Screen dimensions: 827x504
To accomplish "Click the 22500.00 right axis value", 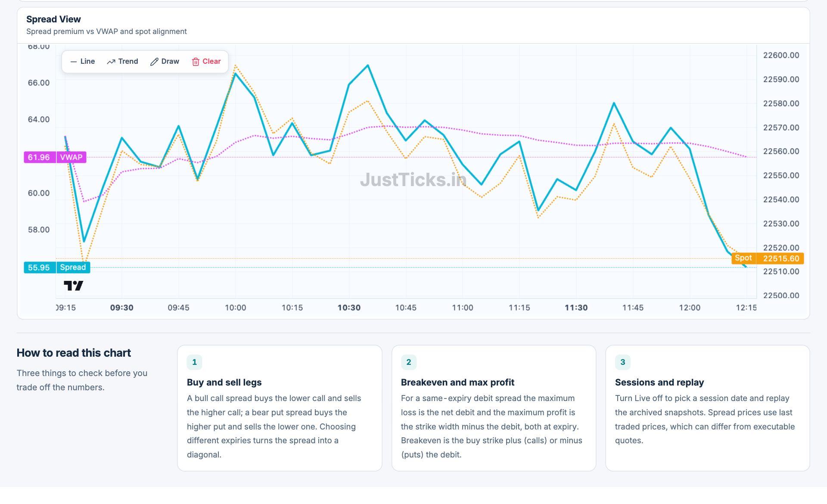I will point(781,296).
